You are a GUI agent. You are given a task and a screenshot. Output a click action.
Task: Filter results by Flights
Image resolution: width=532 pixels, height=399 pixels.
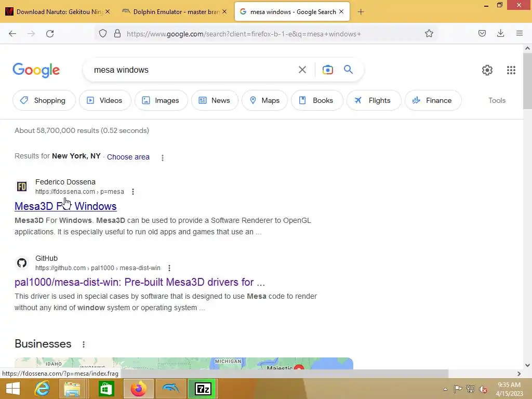tap(374, 100)
